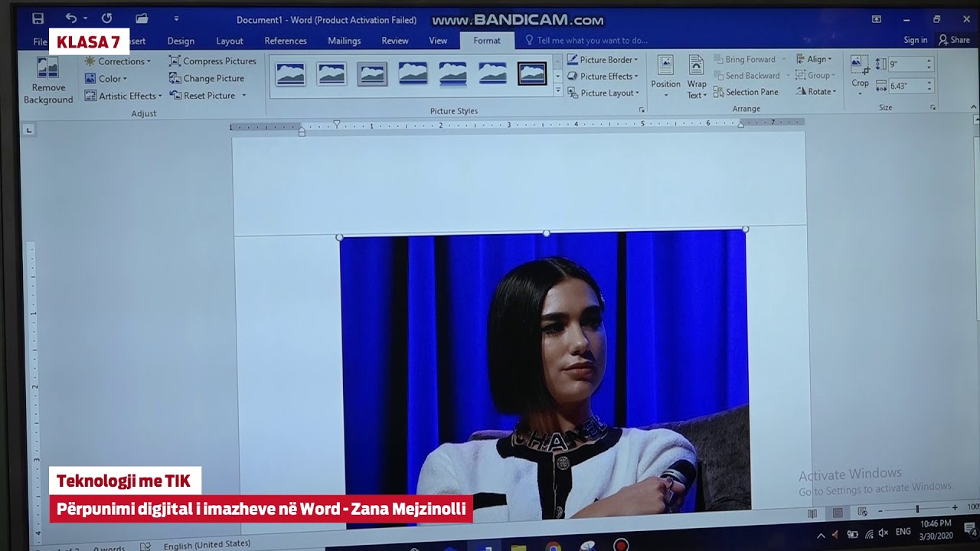Switch to the Review tab
Screen dimensions: 980x551
pos(395,41)
